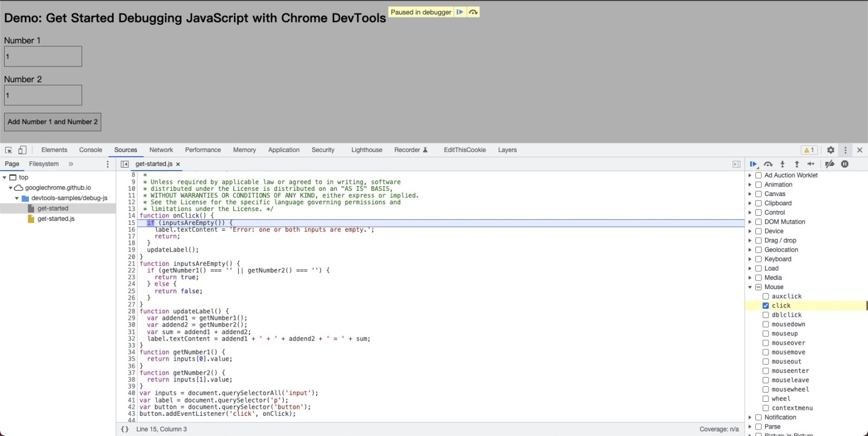Open the Application tab

coord(284,150)
